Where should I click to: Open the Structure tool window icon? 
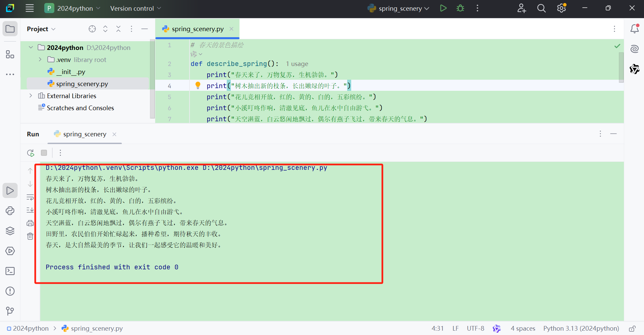click(10, 54)
